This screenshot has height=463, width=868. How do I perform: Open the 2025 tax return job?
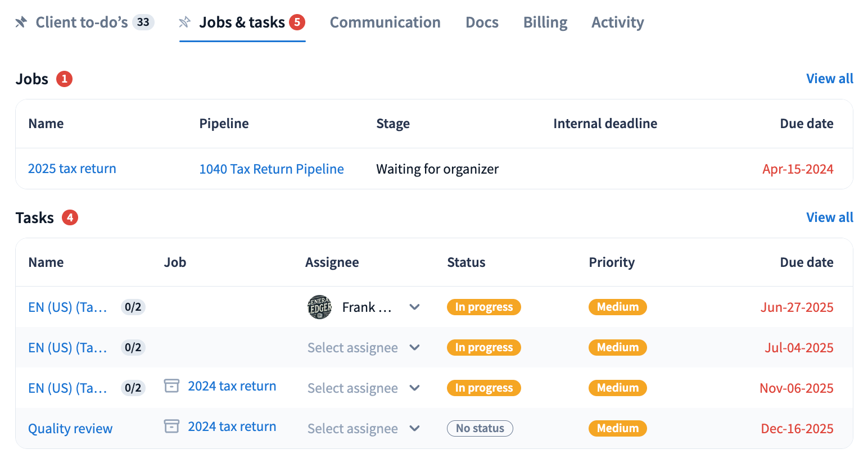72,169
